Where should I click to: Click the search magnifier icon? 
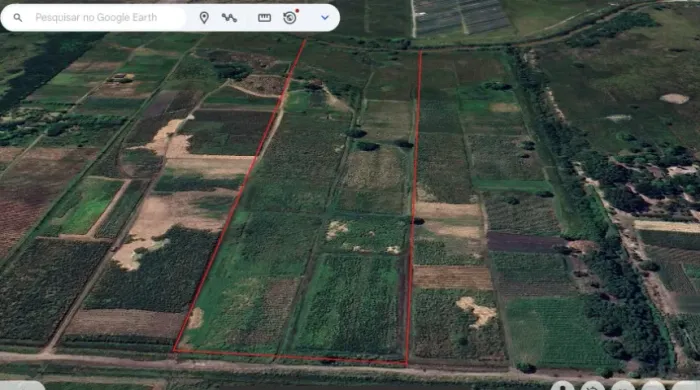pyautogui.click(x=17, y=18)
